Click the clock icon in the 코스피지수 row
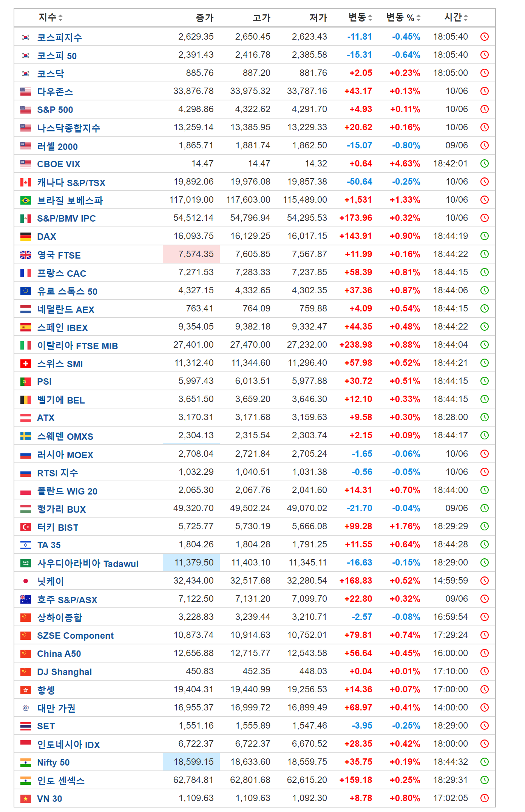The width and height of the screenshot is (525, 812). pos(485,37)
